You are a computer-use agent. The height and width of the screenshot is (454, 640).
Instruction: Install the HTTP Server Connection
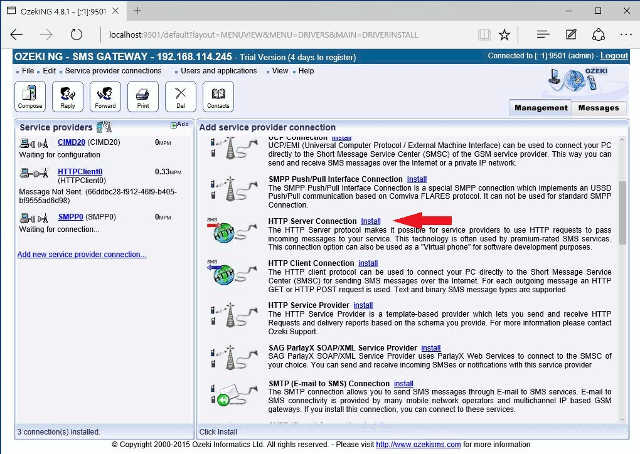coord(371,221)
